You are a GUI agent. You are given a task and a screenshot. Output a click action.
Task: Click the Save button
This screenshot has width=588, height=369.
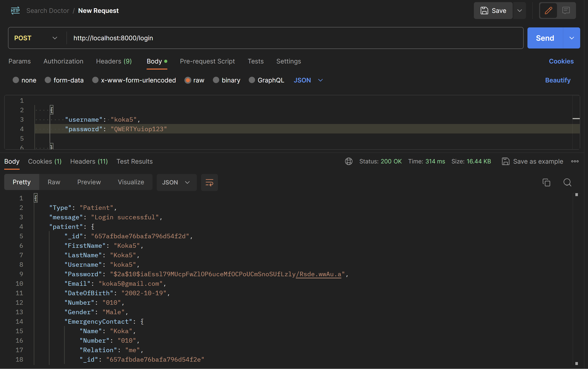point(493,11)
